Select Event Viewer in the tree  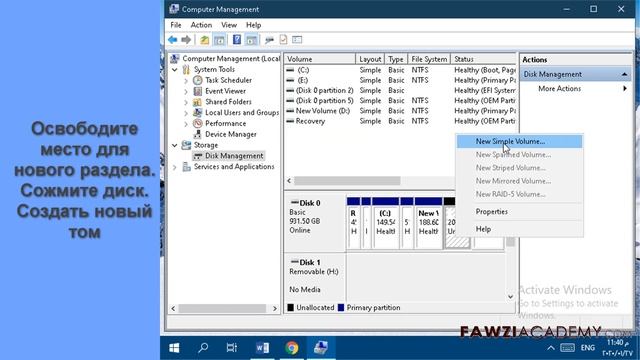click(x=225, y=91)
